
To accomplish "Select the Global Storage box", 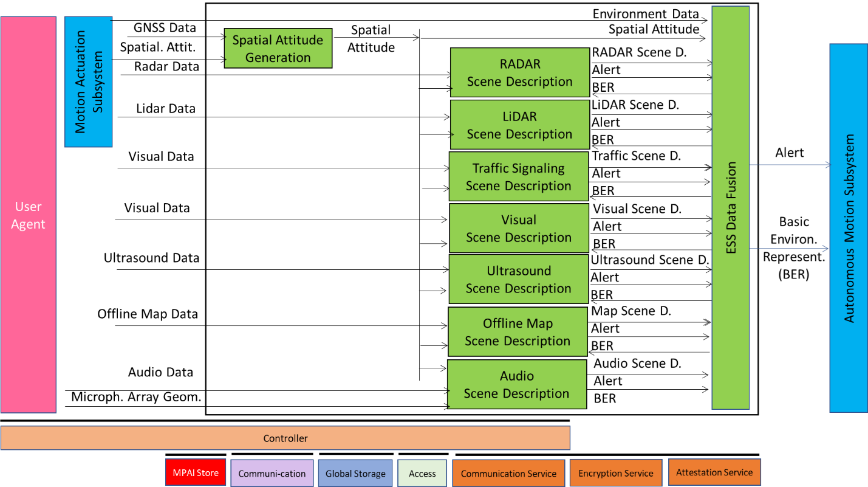I will (355, 472).
